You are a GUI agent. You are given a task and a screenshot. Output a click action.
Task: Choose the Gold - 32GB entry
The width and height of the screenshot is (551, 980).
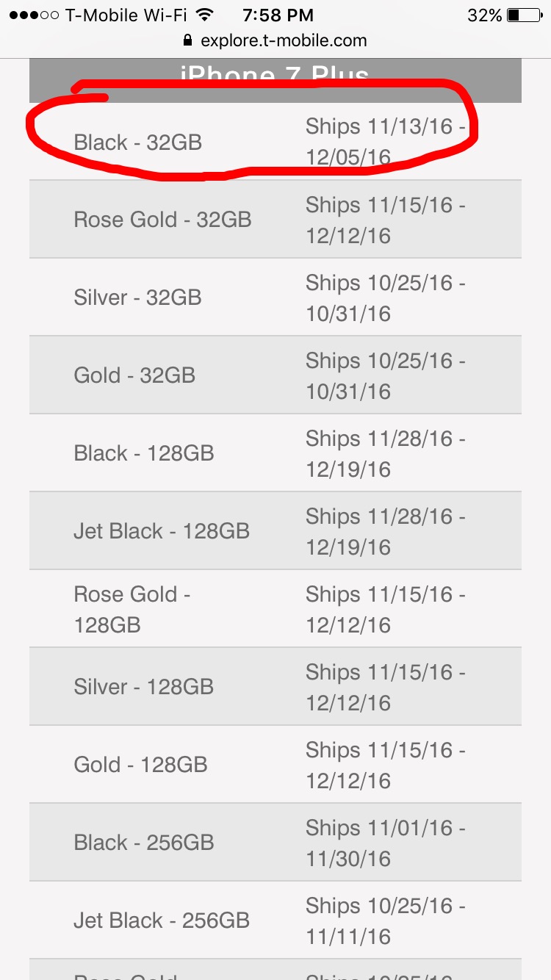click(275, 375)
